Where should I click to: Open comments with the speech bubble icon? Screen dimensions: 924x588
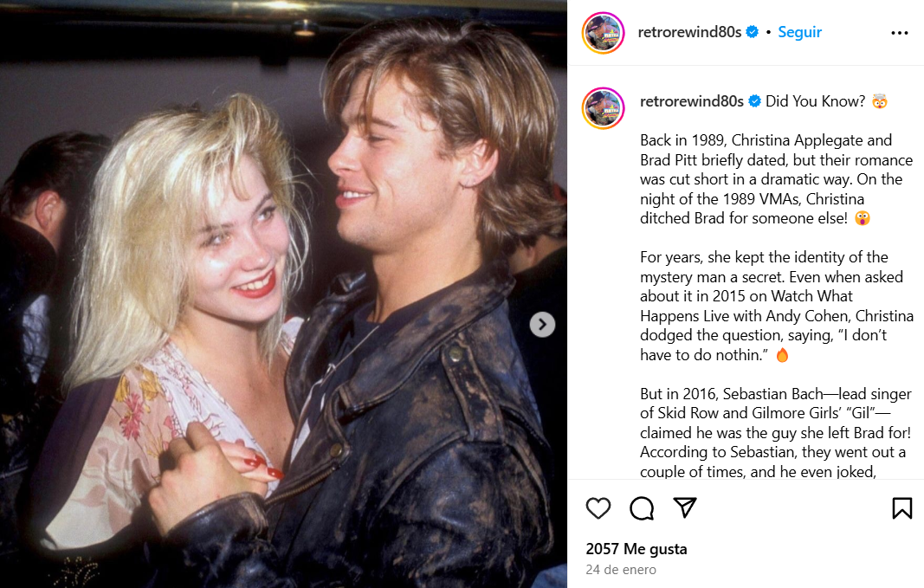click(642, 507)
